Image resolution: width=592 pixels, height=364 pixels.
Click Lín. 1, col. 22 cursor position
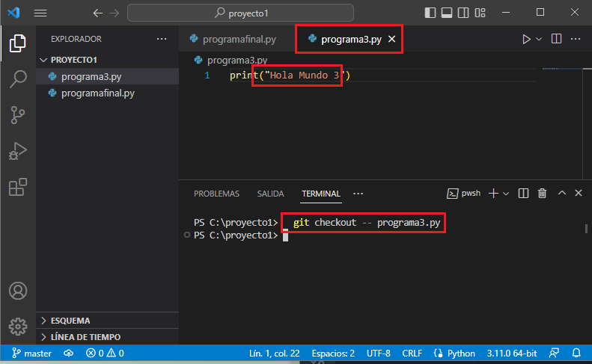pos(274,354)
